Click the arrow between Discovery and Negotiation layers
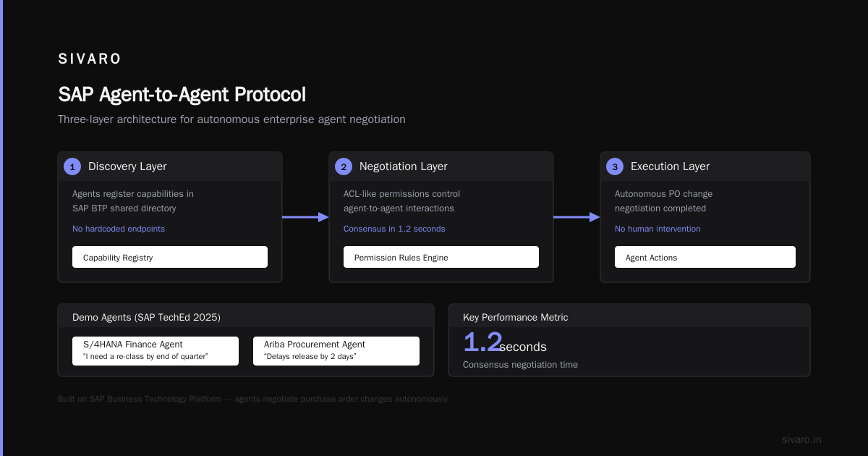 coord(305,217)
